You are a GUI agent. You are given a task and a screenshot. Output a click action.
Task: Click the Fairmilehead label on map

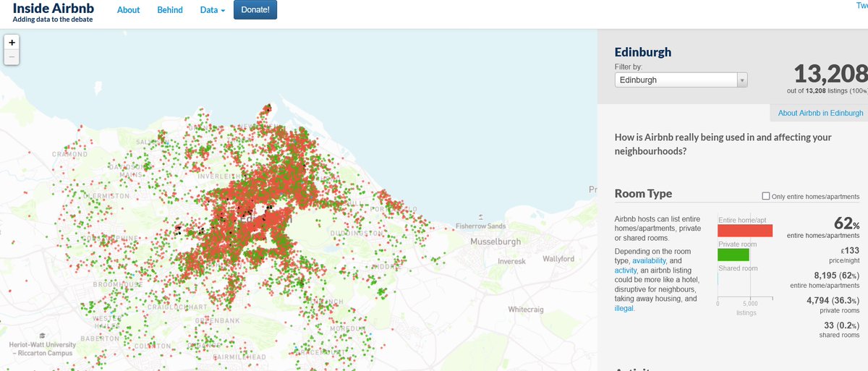coord(240,357)
